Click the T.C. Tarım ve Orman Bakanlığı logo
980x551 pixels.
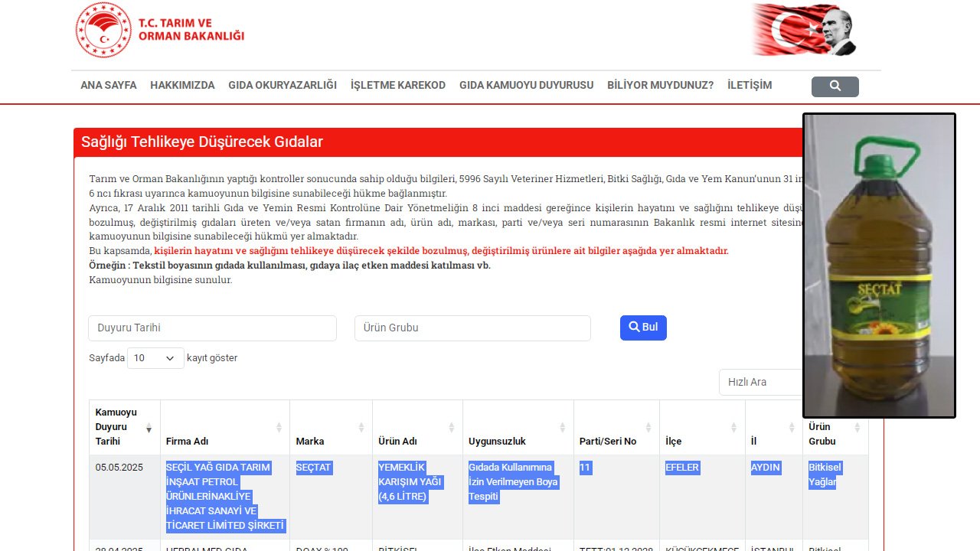[160, 30]
